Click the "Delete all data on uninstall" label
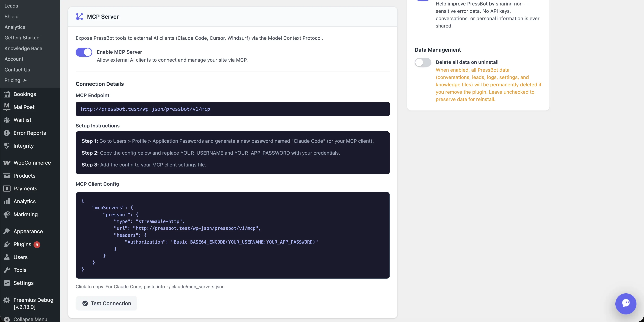Image resolution: width=644 pixels, height=322 pixels. click(x=467, y=62)
